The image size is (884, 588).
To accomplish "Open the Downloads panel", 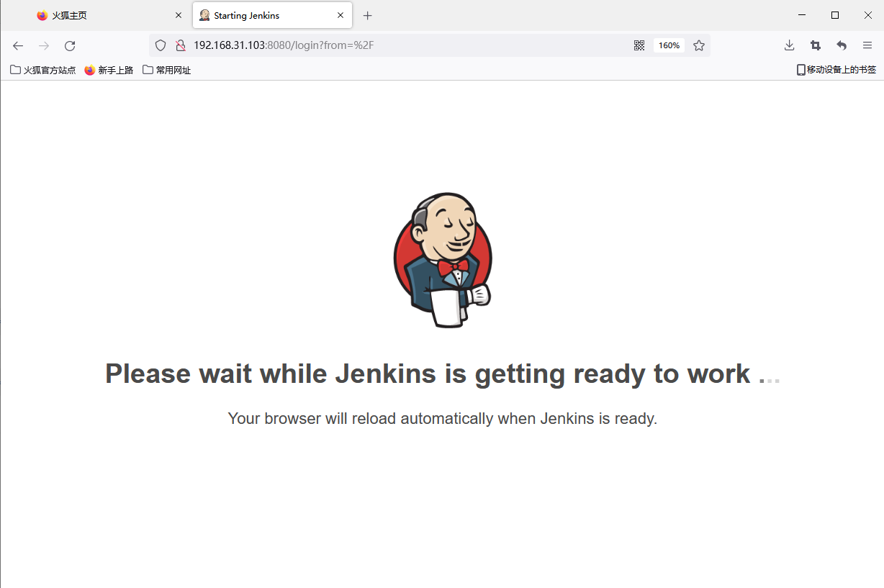I will [789, 45].
